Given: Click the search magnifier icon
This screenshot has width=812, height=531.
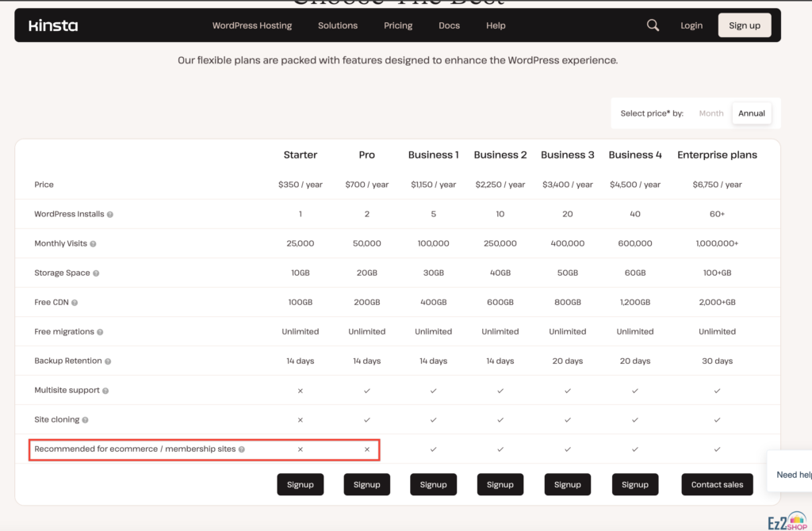Looking at the screenshot, I should (x=653, y=25).
